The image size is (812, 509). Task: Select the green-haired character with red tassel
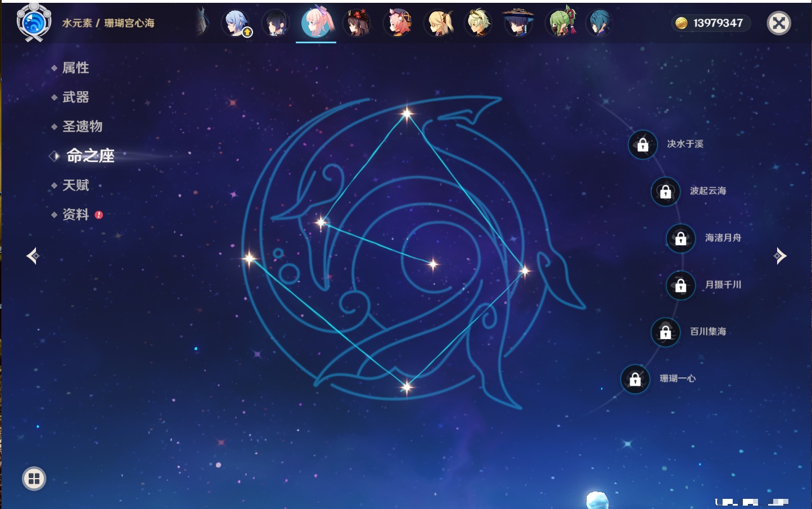pyautogui.click(x=560, y=23)
